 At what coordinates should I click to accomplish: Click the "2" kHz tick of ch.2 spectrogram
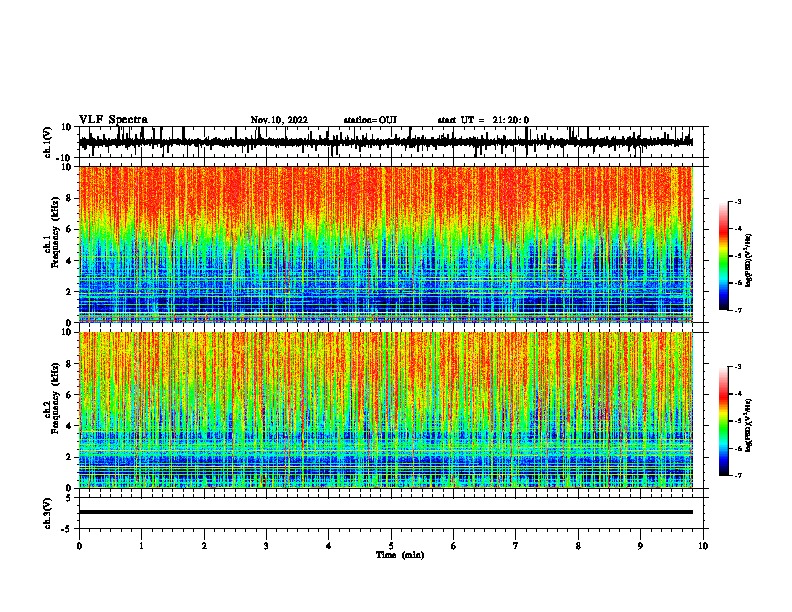70,457
